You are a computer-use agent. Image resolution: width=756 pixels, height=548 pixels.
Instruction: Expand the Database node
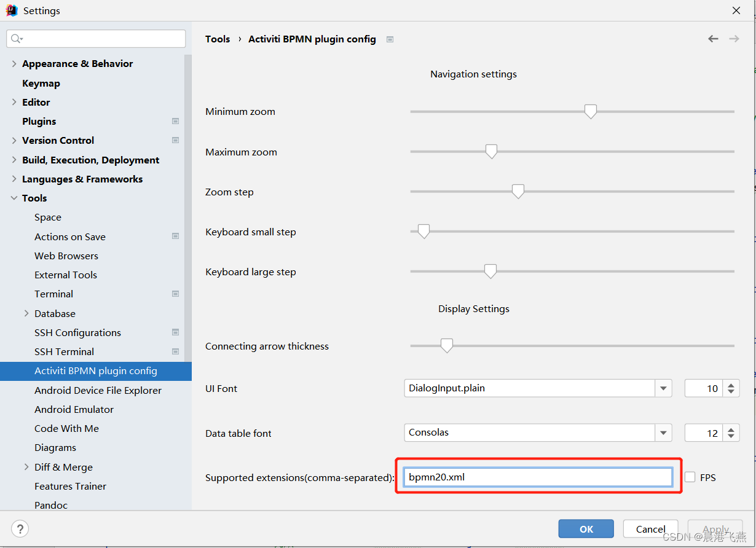pos(26,313)
